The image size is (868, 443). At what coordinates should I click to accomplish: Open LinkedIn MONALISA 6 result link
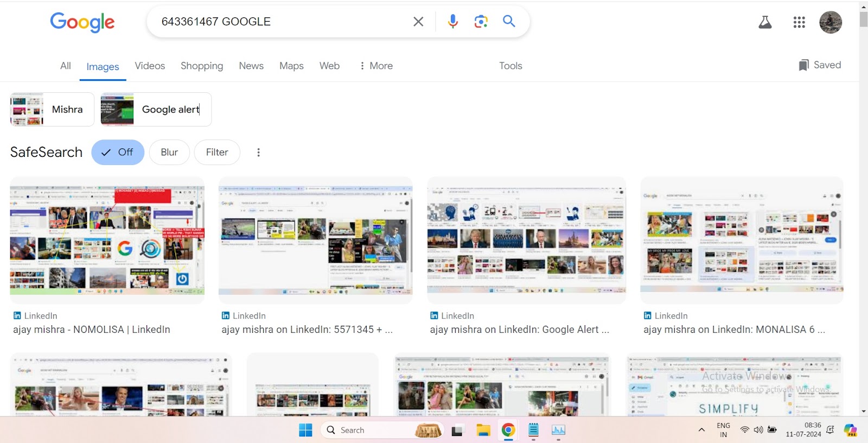pyautogui.click(x=735, y=330)
